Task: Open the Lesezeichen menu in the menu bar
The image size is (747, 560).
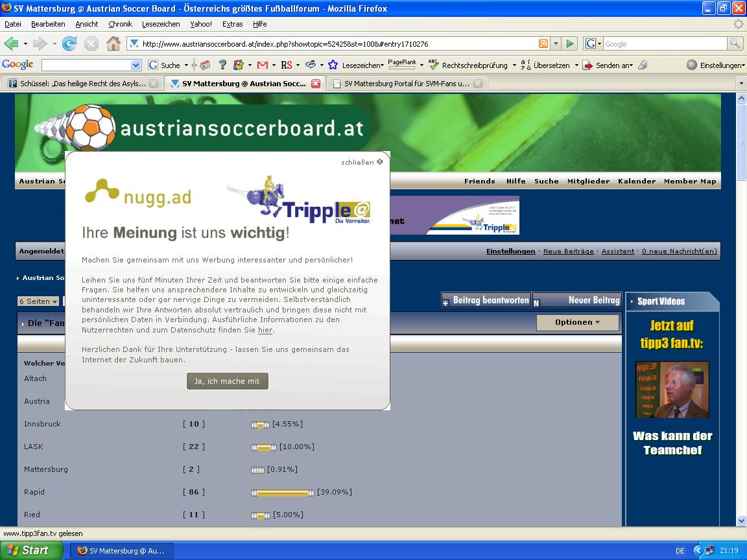Action: 161,24
